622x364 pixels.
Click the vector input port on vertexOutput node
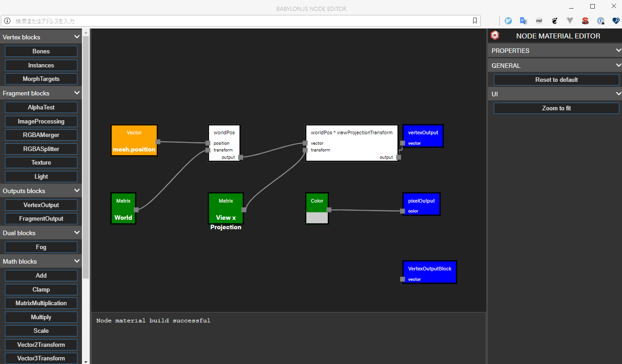click(x=402, y=143)
